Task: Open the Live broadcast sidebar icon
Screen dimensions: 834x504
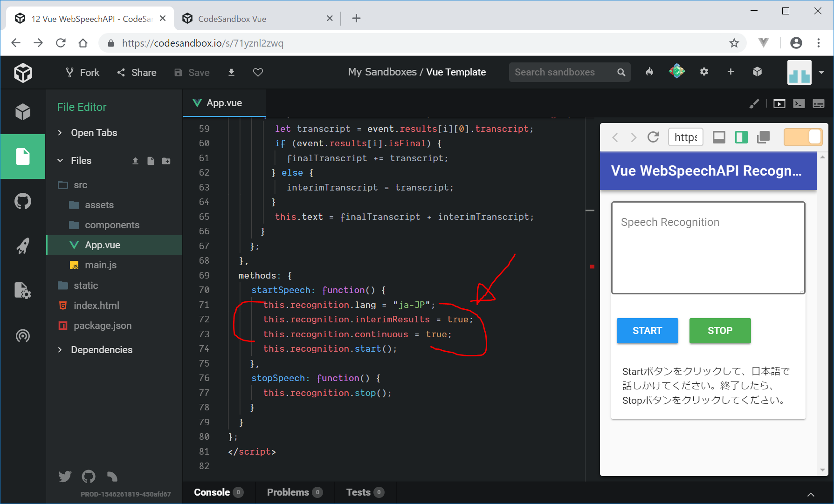Action: click(22, 335)
